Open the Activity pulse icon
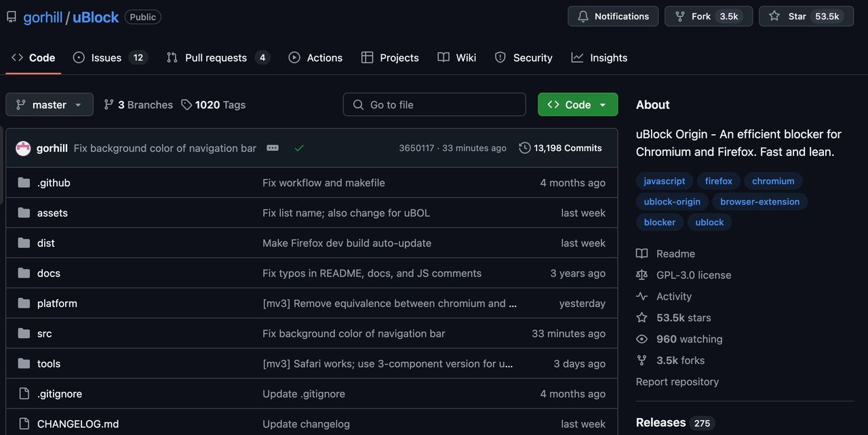This screenshot has width=868, height=435. (x=642, y=296)
